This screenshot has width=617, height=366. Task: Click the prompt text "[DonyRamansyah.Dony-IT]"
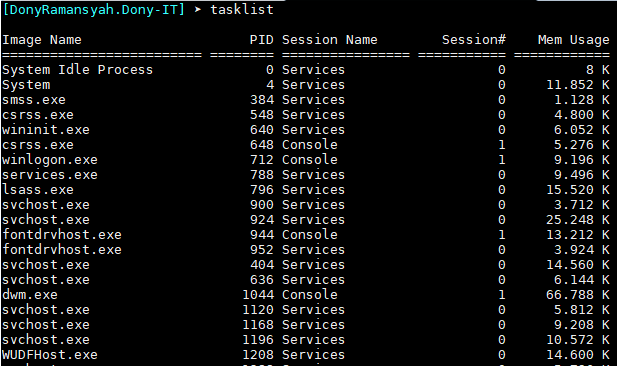click(x=93, y=9)
